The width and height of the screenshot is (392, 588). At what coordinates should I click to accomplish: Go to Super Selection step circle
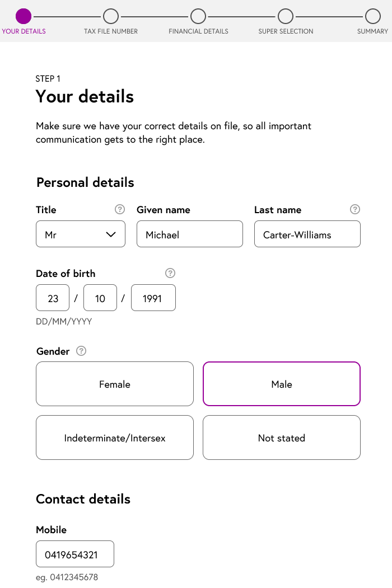[x=286, y=16]
